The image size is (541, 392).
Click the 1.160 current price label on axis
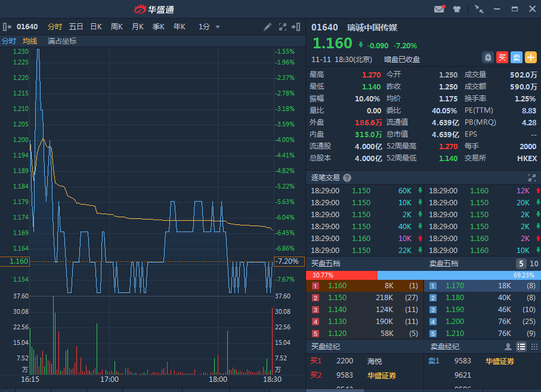click(15, 261)
